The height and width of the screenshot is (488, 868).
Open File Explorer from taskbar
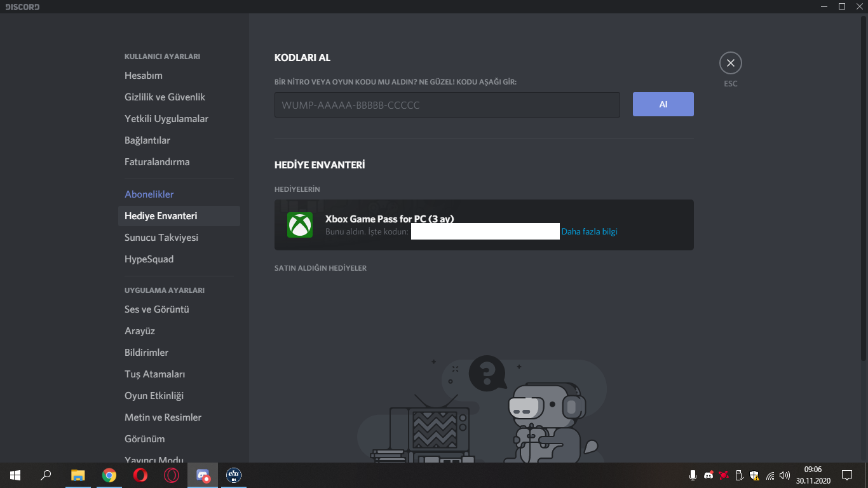click(78, 475)
